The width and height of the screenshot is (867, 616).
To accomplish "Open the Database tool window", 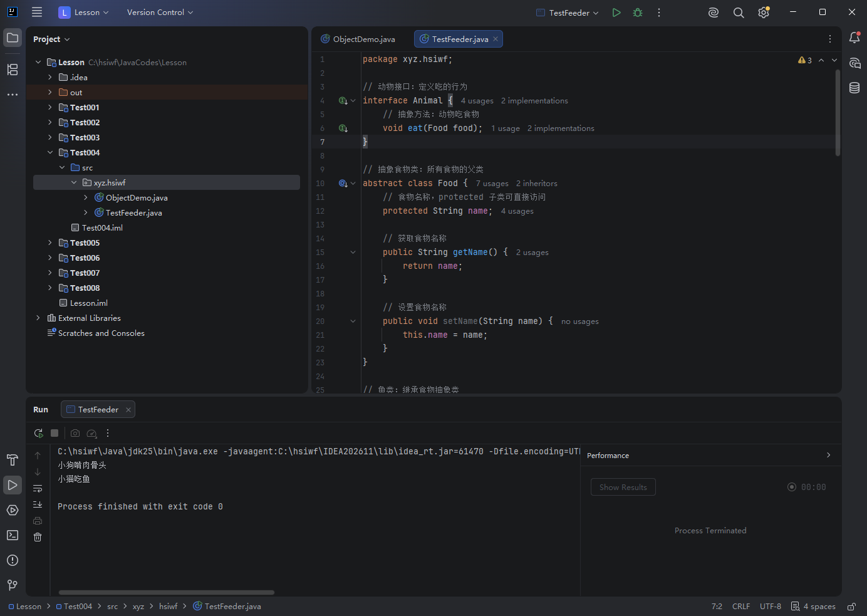I will click(854, 88).
